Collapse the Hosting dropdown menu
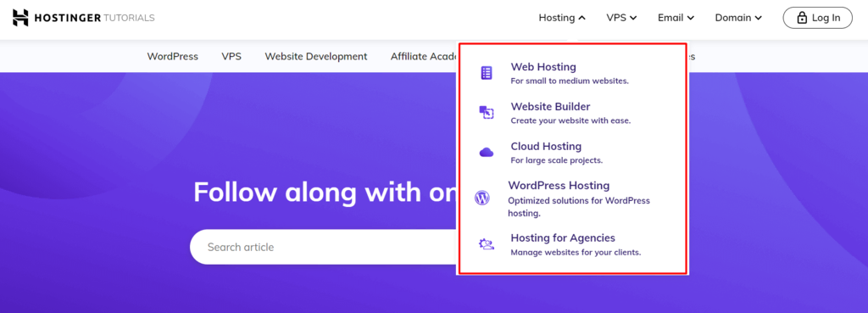 click(562, 18)
